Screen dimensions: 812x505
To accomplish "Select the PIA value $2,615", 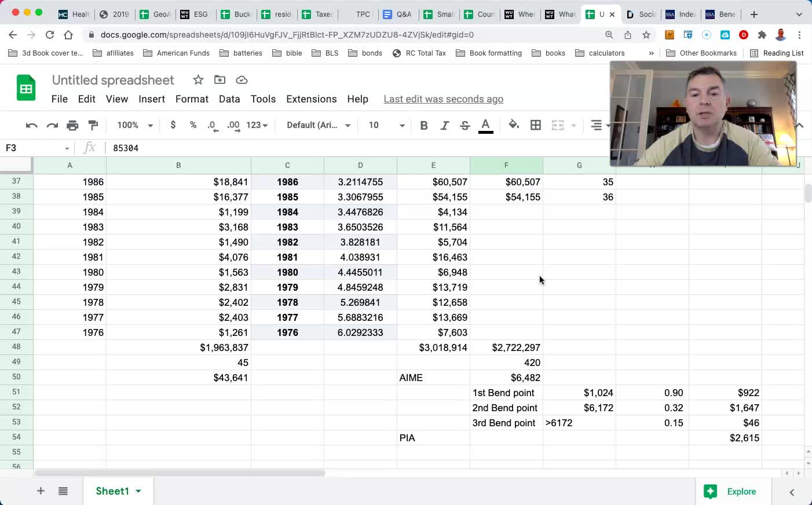I will coord(725,438).
